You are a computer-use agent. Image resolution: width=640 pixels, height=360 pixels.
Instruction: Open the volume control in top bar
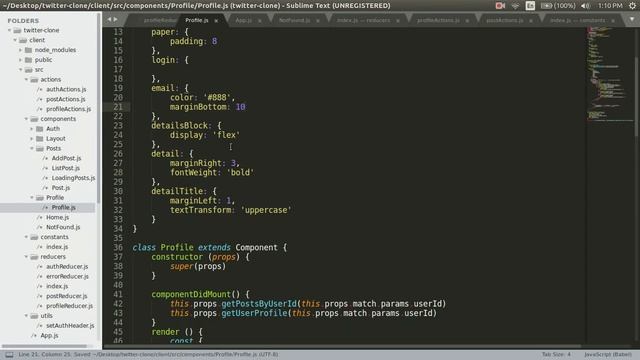pos(585,6)
